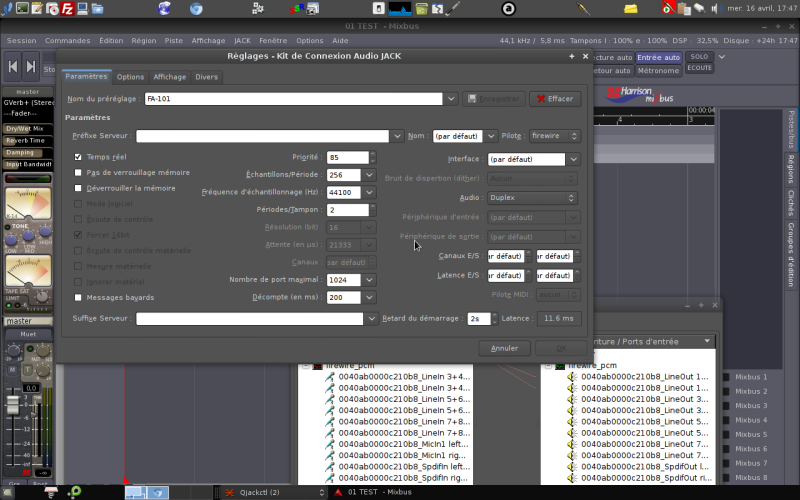This screenshot has height=500, width=800.
Task: Click the Effacer delete icon button
Action: 554,99
